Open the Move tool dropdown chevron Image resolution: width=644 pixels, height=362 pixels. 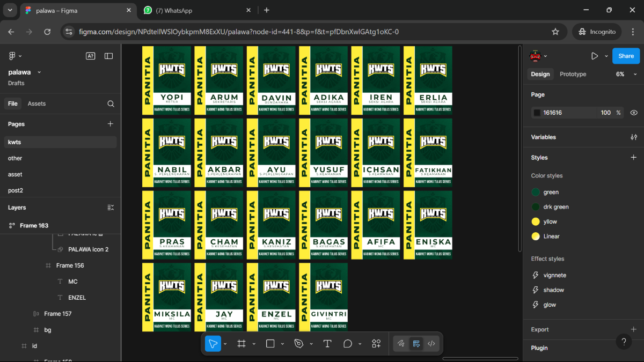coord(225,343)
